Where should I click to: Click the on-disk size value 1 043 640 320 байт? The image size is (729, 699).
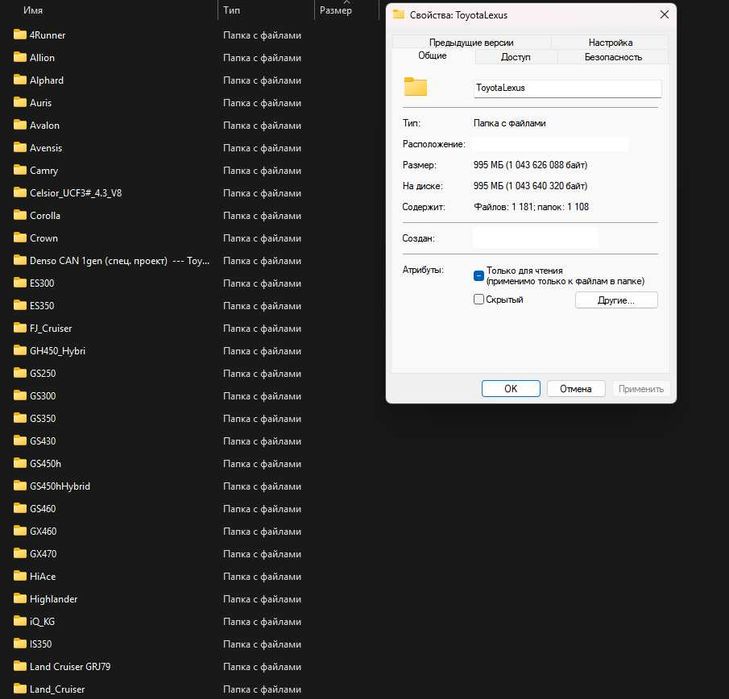point(530,186)
